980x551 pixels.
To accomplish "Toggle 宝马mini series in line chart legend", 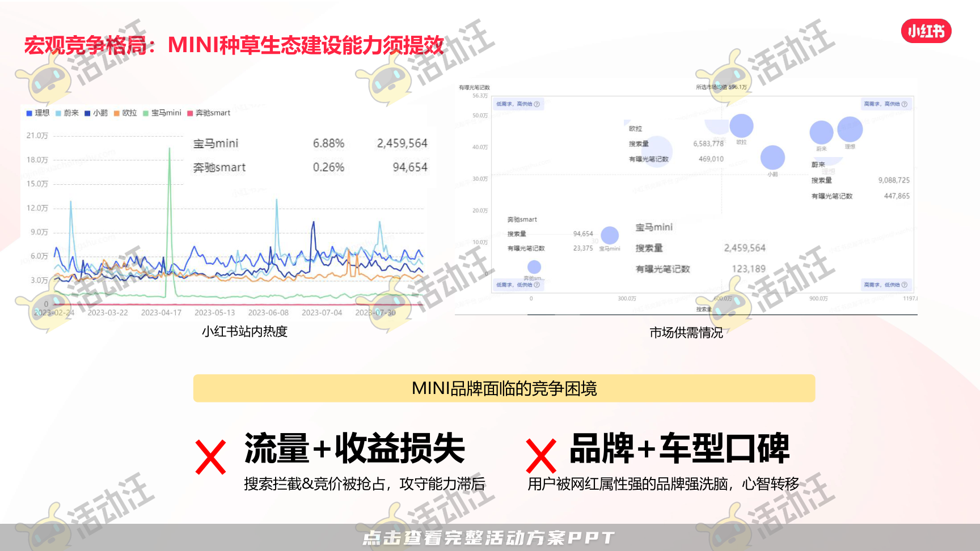I will (x=162, y=113).
